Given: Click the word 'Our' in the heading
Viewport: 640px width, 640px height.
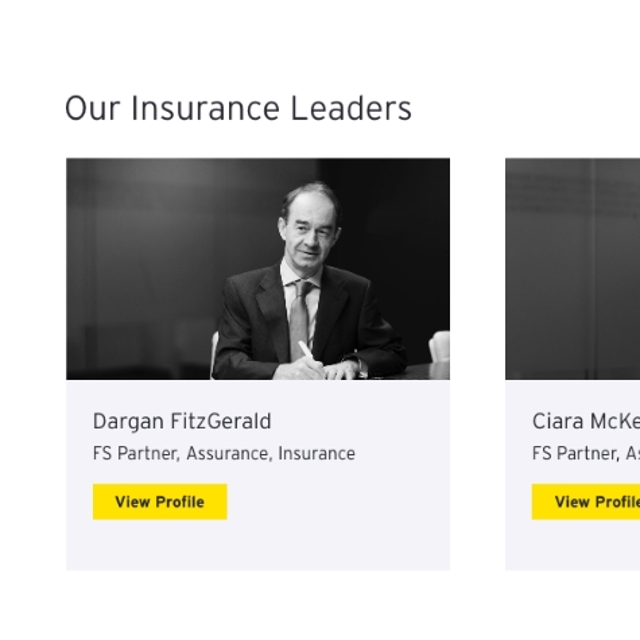Looking at the screenshot, I should (92, 108).
